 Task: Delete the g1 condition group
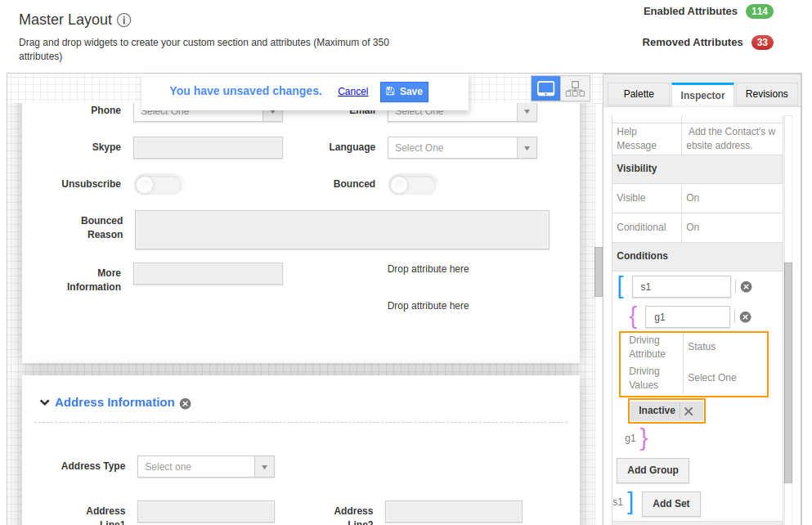[746, 317]
